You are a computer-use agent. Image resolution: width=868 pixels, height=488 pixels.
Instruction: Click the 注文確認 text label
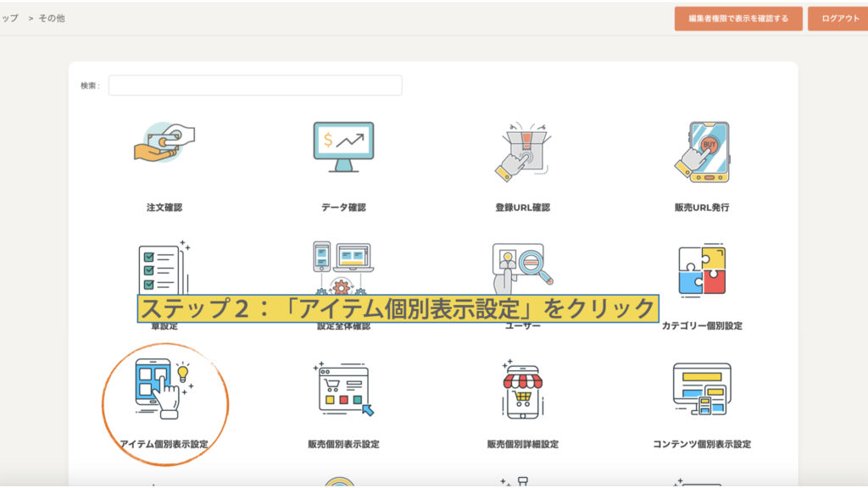click(x=164, y=208)
